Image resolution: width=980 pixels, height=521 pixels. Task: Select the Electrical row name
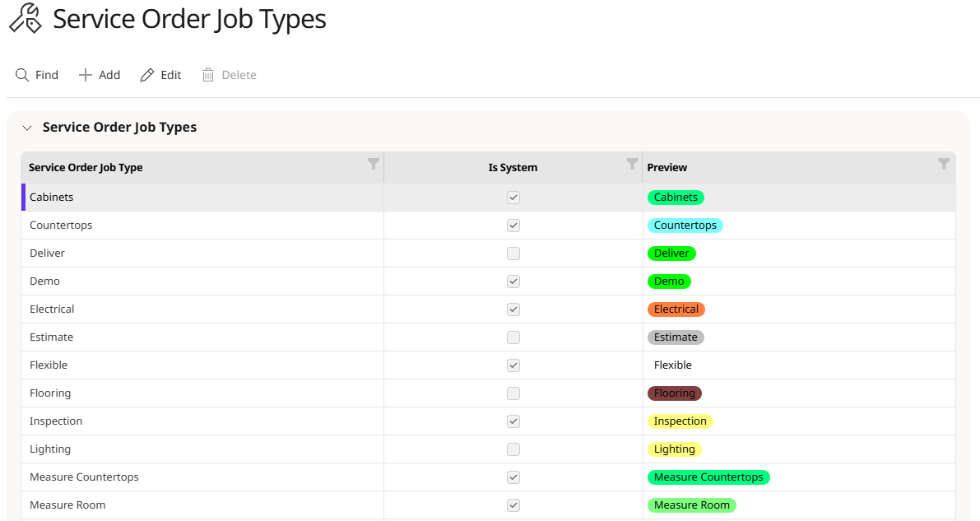52,309
